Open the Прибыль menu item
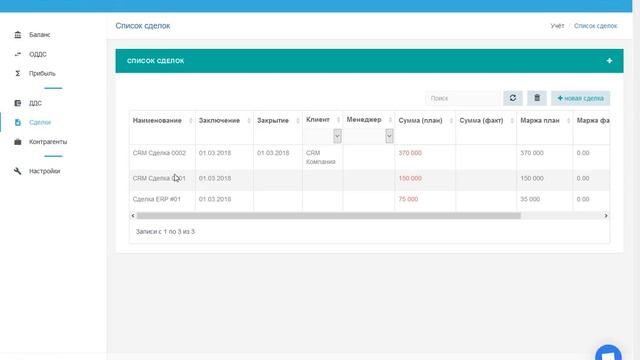640x360 pixels. [x=42, y=73]
